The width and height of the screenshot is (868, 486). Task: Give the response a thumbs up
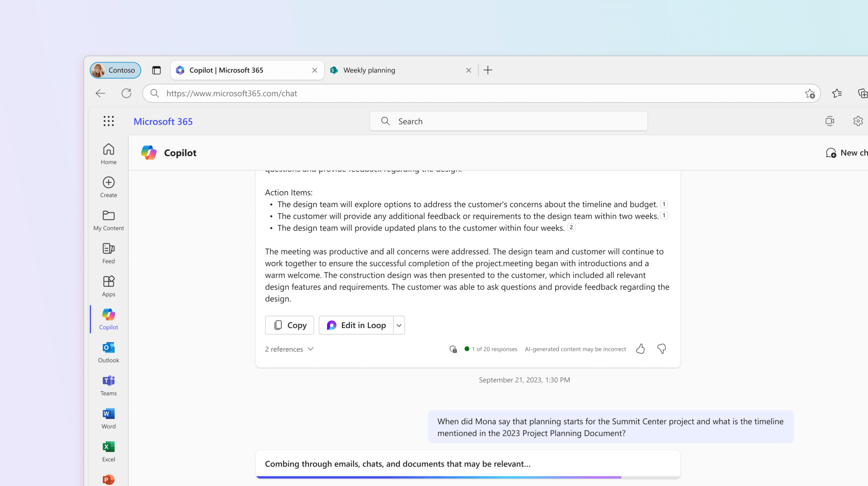coord(640,349)
